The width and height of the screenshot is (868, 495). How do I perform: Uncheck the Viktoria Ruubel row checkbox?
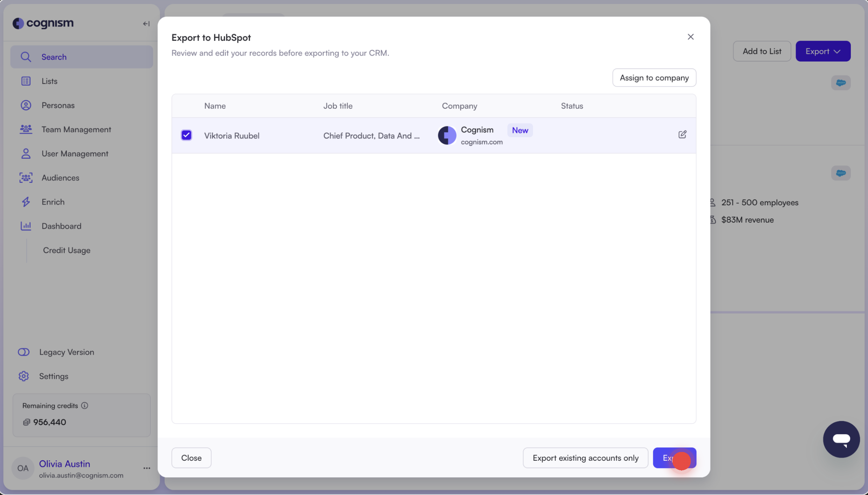[x=186, y=135]
